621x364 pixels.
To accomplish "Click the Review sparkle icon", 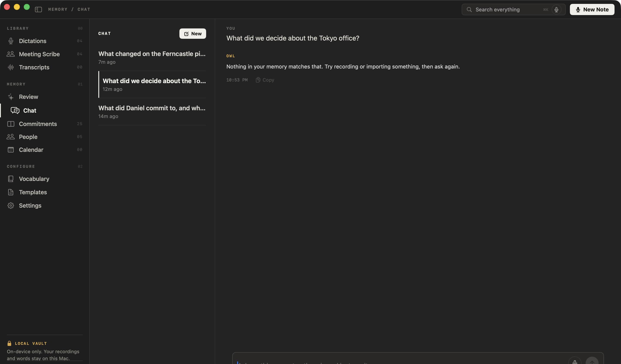I will (x=11, y=97).
